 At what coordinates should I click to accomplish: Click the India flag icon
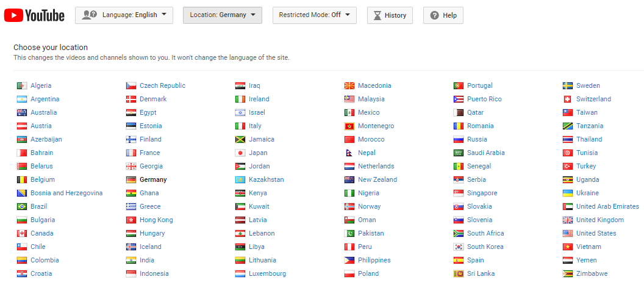pyautogui.click(x=131, y=260)
